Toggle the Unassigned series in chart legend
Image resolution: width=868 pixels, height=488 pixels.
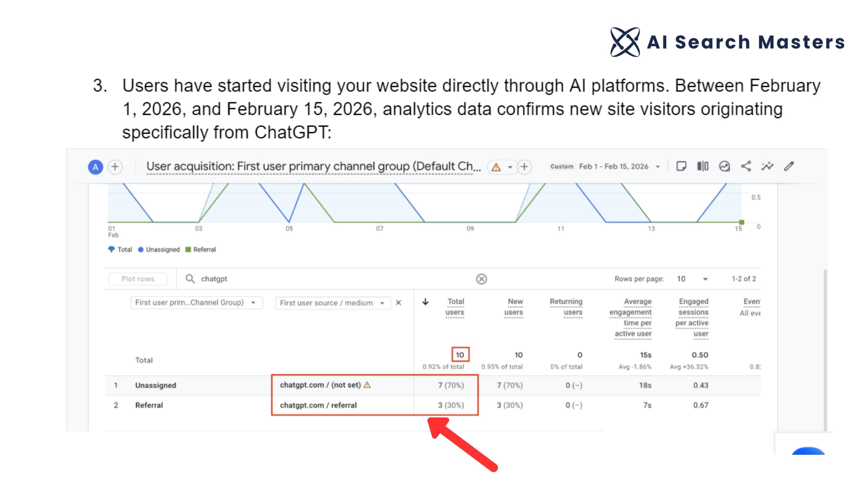point(159,249)
